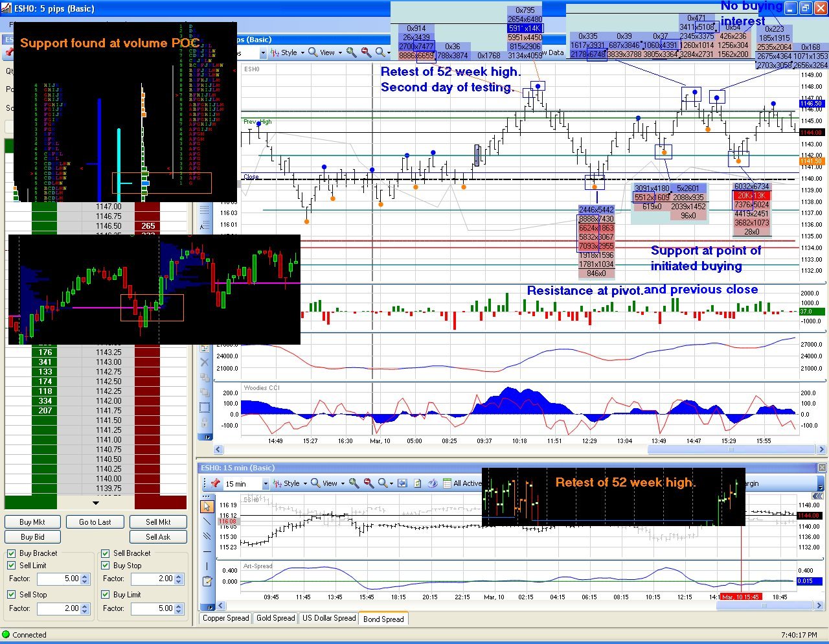Click the refresh chart icon in 15 min toolbar

pyautogui.click(x=418, y=483)
